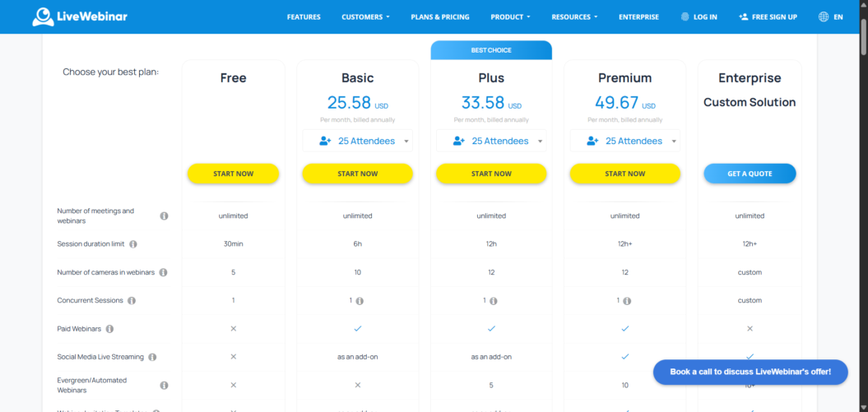Start now with the Basic plan

click(x=358, y=174)
